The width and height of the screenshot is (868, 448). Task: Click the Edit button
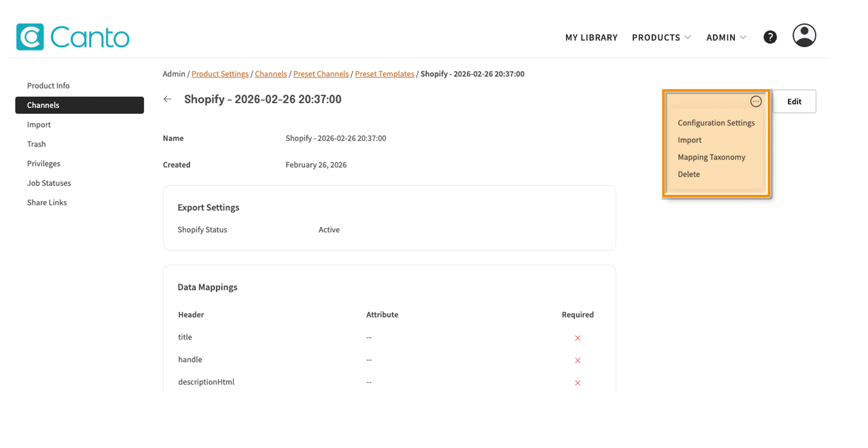(794, 101)
